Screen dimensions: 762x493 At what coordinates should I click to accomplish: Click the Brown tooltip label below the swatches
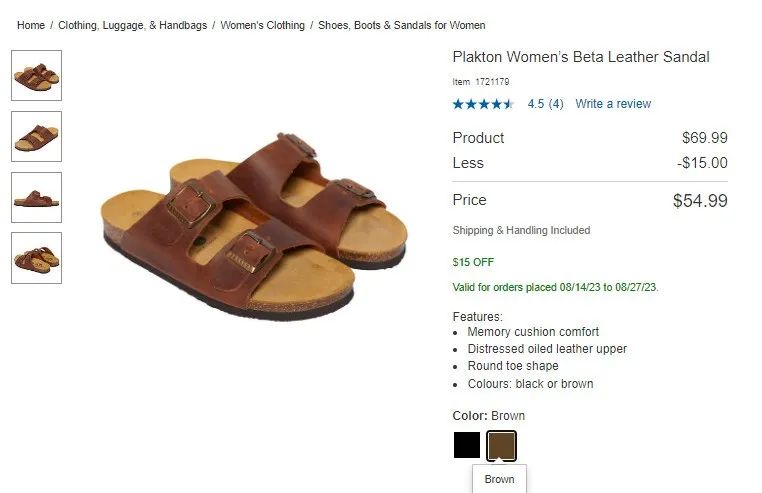(x=499, y=479)
